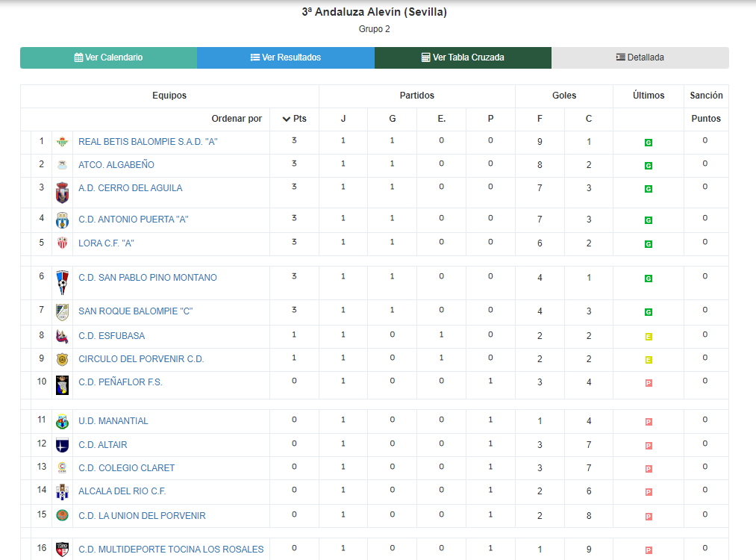This screenshot has height=560, width=756.
Task: Click red P badge for Alcala del Rio
Action: point(649,492)
